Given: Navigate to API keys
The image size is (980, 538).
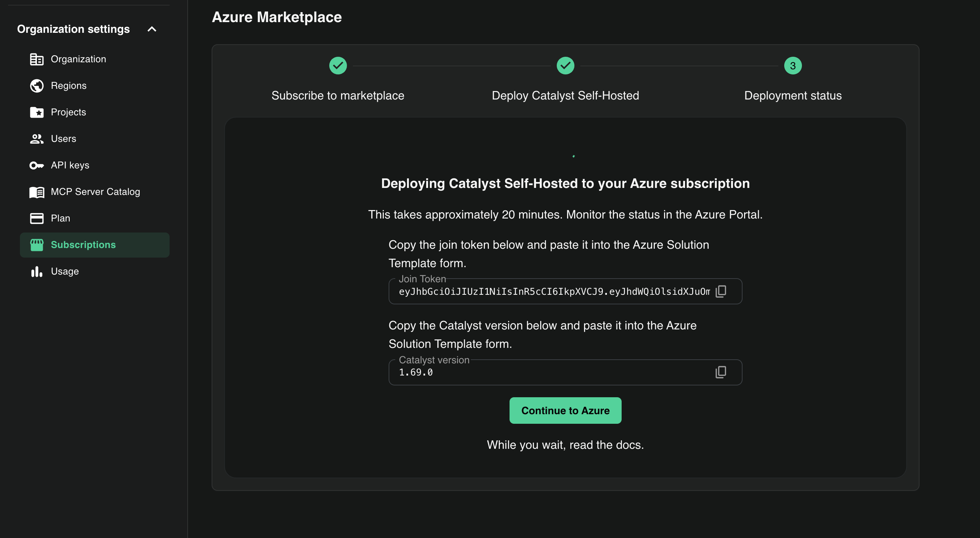Looking at the screenshot, I should (x=95, y=165).
